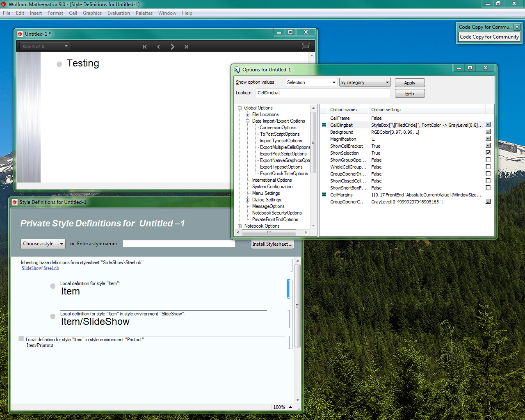Screen dimensions: 525x420
Task: Click the Apply button in Options window
Action: pos(410,83)
